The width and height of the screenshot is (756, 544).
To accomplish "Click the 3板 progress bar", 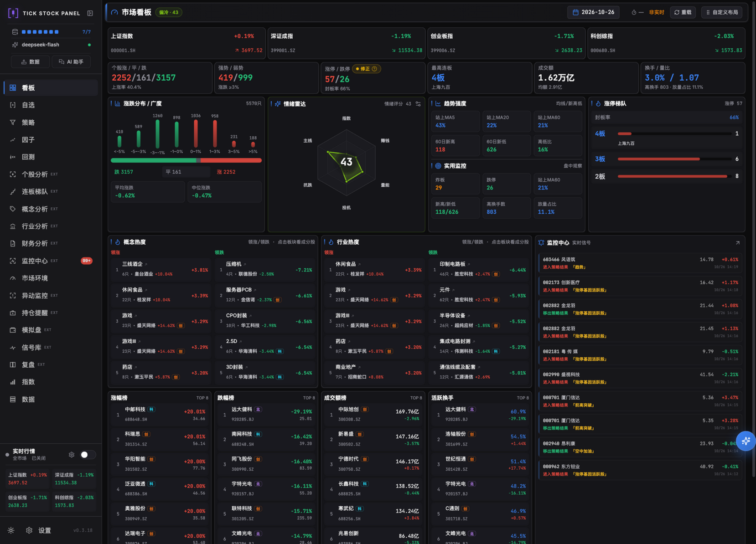I will (x=674, y=159).
